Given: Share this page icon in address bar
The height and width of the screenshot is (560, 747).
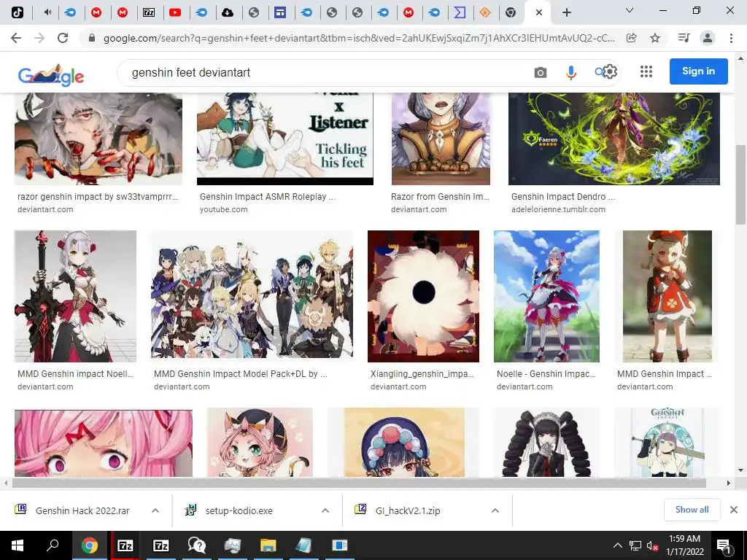Looking at the screenshot, I should pyautogui.click(x=632, y=38).
